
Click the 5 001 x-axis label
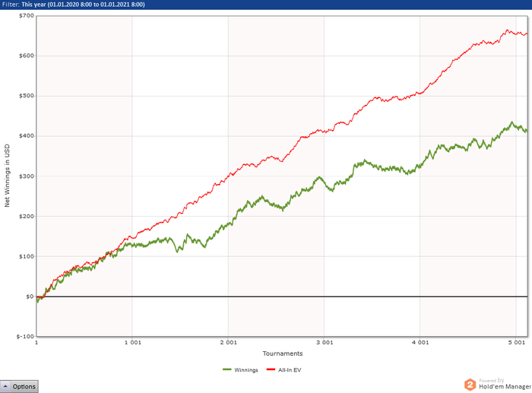516,342
